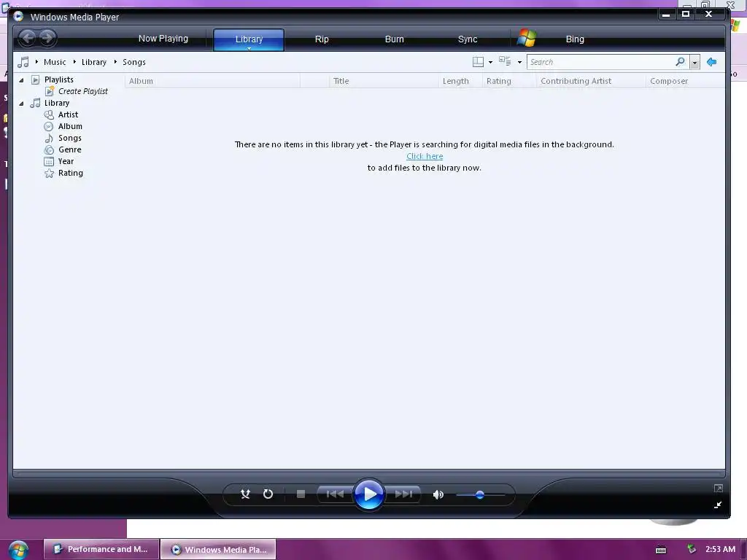Collapse the Playlists tree node
Image resolution: width=747 pixels, height=560 pixels.
(21, 80)
